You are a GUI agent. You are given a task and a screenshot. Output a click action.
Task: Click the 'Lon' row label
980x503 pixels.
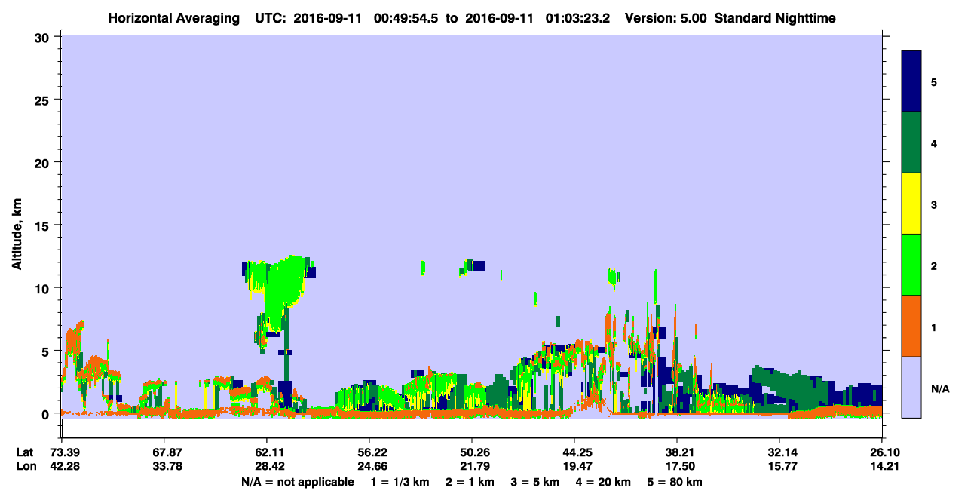(x=25, y=466)
